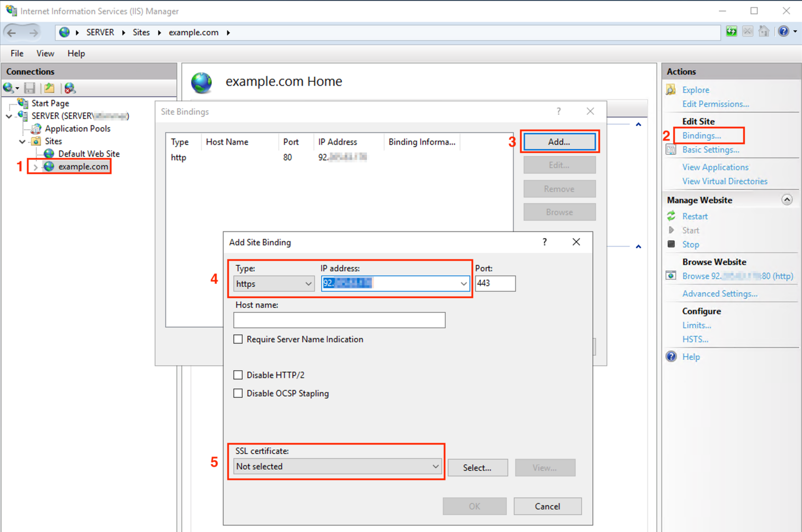Click the Basic Settings... link

[711, 149]
